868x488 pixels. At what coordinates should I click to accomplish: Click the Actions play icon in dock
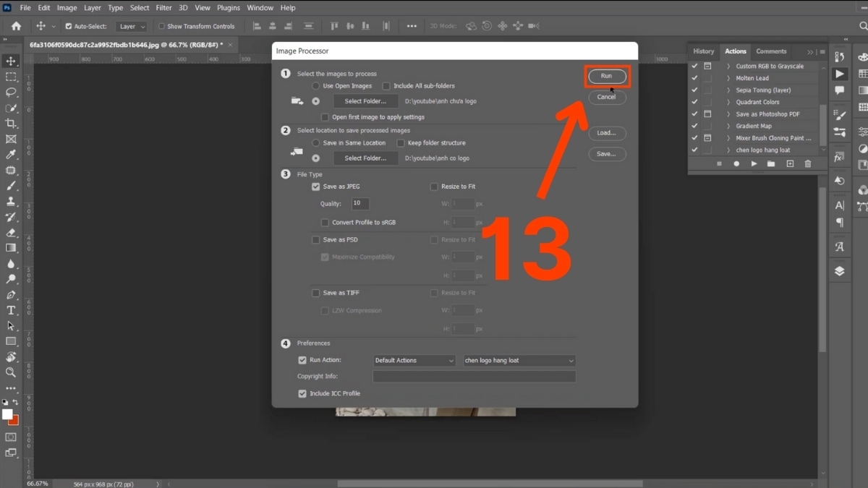point(840,74)
